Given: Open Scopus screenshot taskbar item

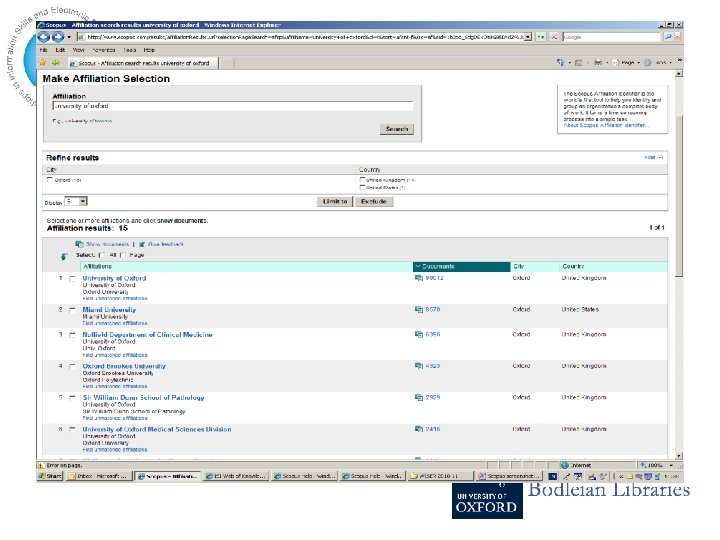Looking at the screenshot, I should pos(509,476).
